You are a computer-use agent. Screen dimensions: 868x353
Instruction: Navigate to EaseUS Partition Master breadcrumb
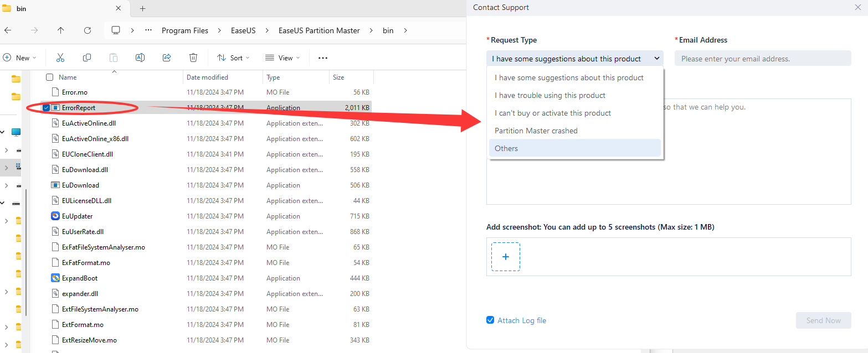(x=319, y=30)
